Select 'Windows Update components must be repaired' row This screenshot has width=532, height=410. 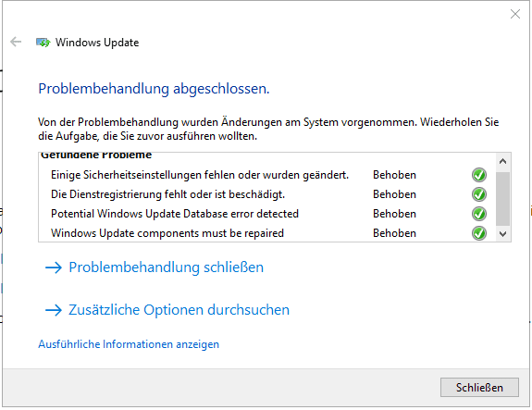click(268, 233)
